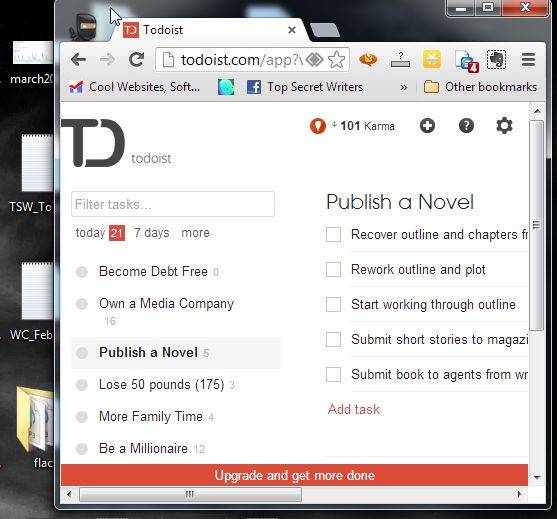The width and height of the screenshot is (557, 519).
Task: Check off Rework outline and plot
Action: tap(333, 270)
